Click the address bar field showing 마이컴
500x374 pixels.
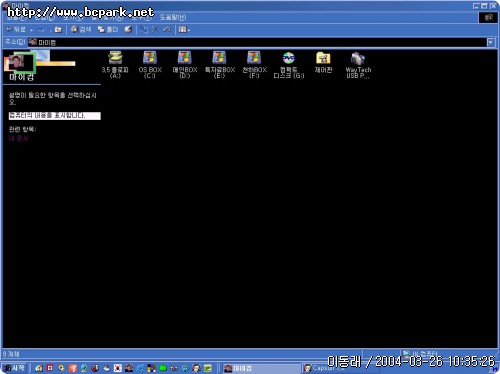[257, 42]
